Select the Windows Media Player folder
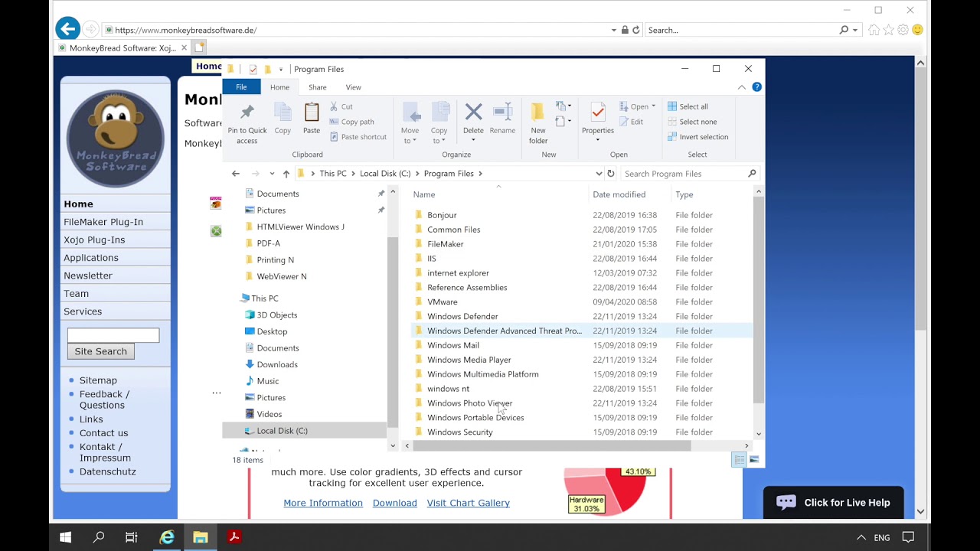The width and height of the screenshot is (980, 551). click(469, 360)
